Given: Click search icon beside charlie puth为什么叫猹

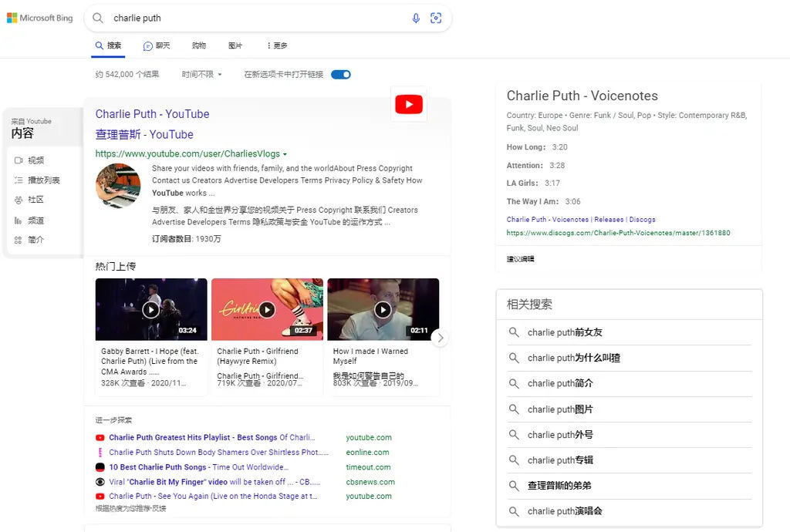Looking at the screenshot, I should (x=513, y=358).
